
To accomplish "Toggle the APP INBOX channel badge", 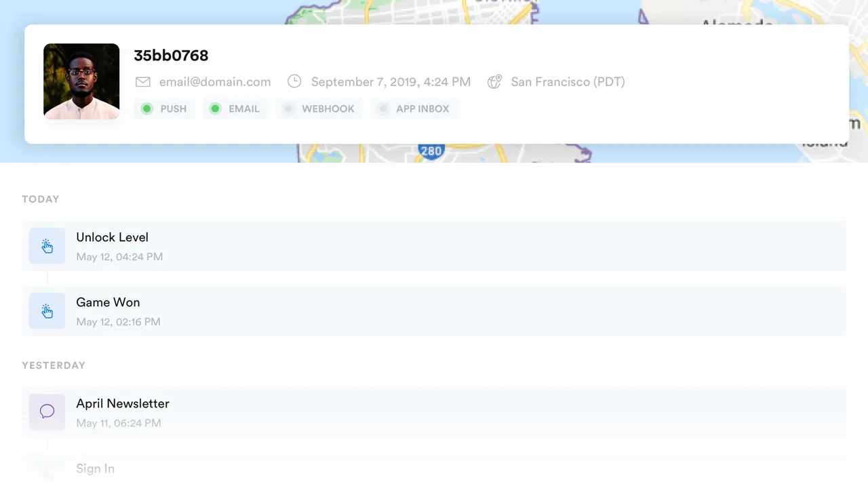I will (414, 108).
